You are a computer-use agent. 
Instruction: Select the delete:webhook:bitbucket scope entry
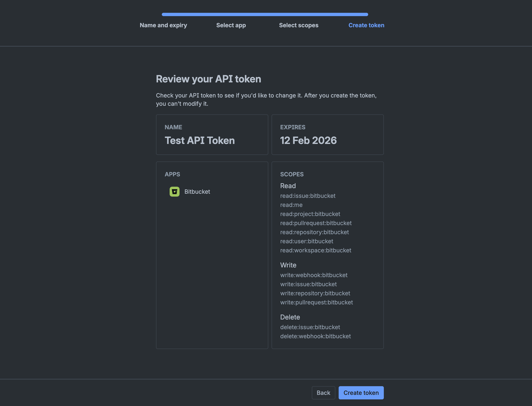pyautogui.click(x=315, y=336)
